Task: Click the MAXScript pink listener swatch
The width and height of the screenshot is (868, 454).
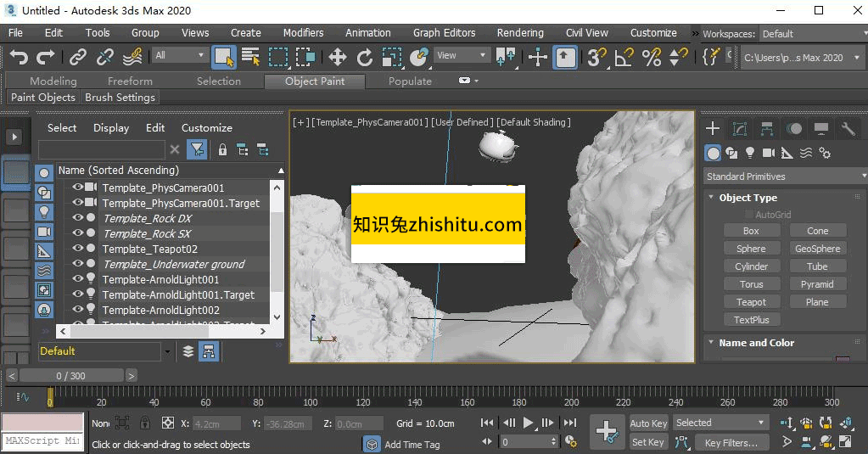Action: [42, 422]
